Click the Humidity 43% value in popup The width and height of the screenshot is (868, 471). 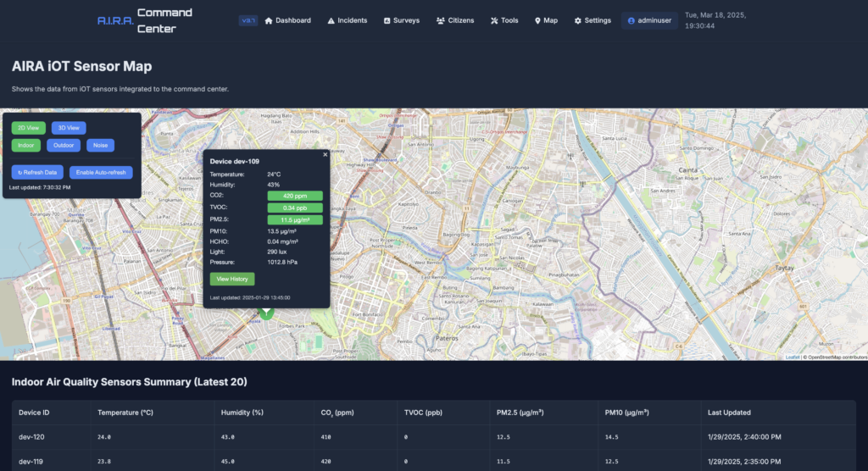click(x=274, y=185)
